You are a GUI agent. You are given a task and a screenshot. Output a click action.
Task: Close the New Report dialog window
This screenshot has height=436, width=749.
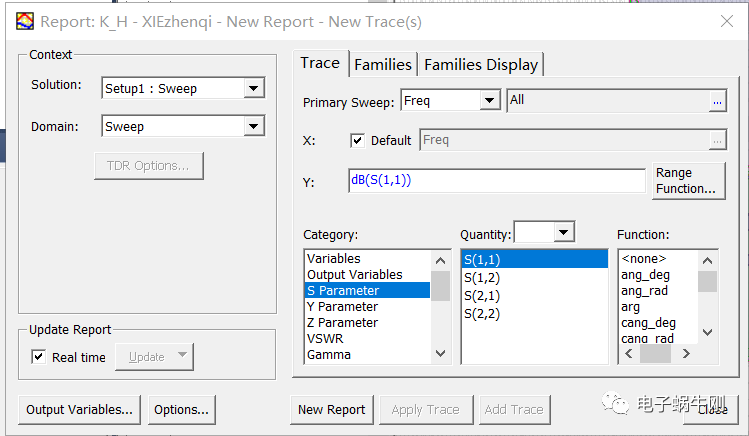pos(726,21)
